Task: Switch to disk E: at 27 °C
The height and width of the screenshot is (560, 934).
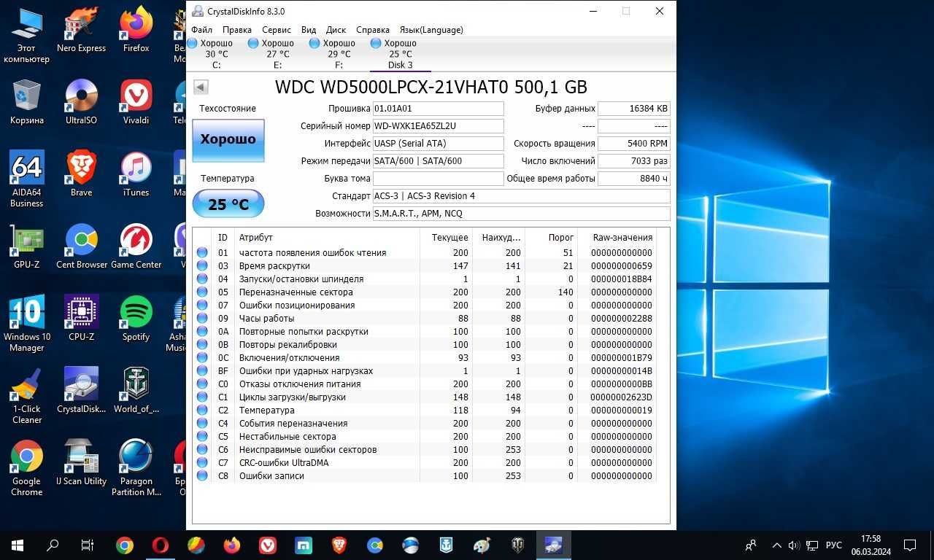Action: click(x=278, y=54)
